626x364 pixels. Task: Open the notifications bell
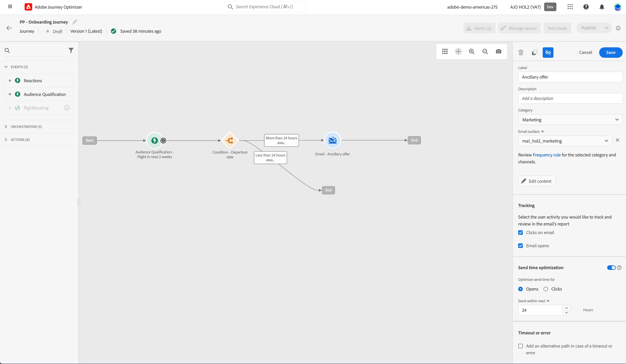[x=602, y=7]
